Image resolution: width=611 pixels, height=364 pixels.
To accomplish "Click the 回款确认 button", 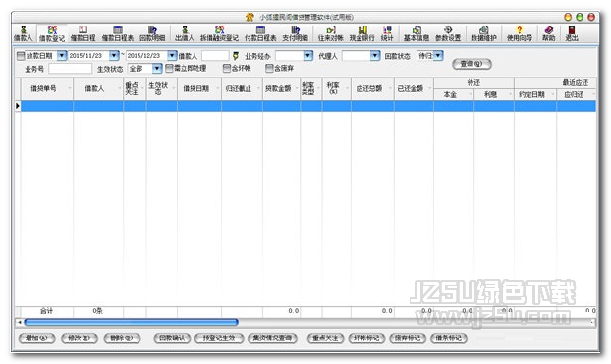I will [172, 338].
